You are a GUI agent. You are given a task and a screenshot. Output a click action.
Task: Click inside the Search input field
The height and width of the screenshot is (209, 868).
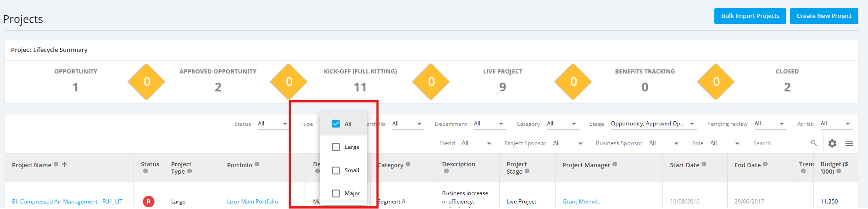pyautogui.click(x=781, y=143)
